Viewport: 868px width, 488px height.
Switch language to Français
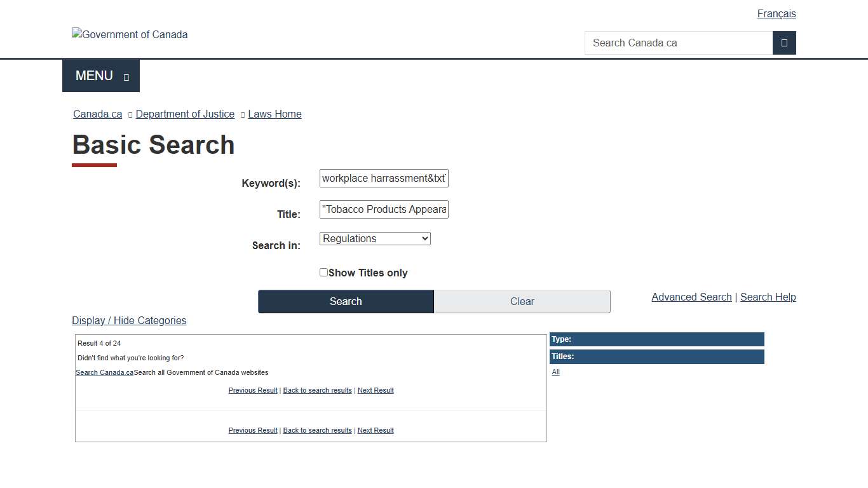pos(776,13)
